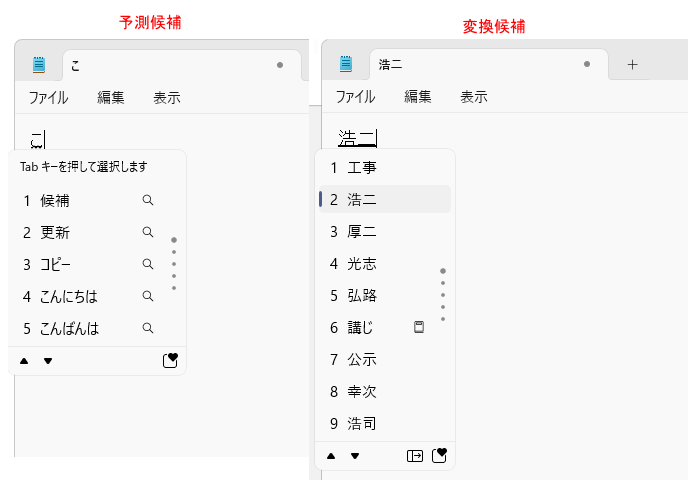Viewport: 688px width, 483px height.
Task: Open 編集 menu in right Notepad window
Action: click(418, 97)
